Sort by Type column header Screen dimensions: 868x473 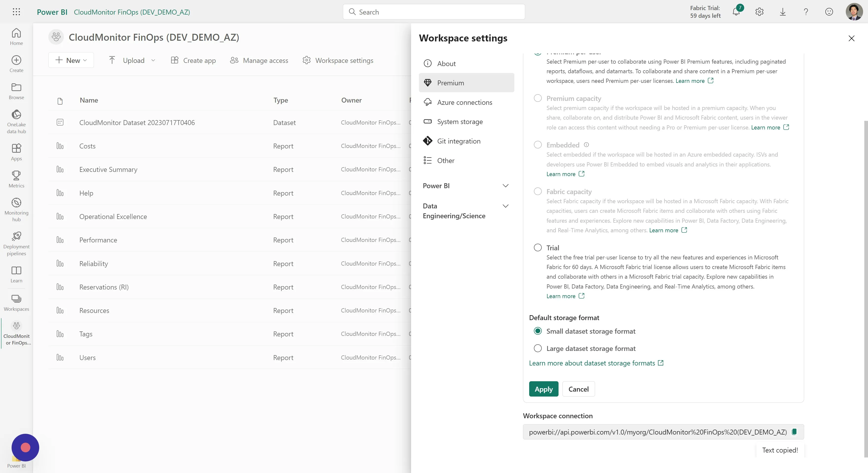click(280, 100)
